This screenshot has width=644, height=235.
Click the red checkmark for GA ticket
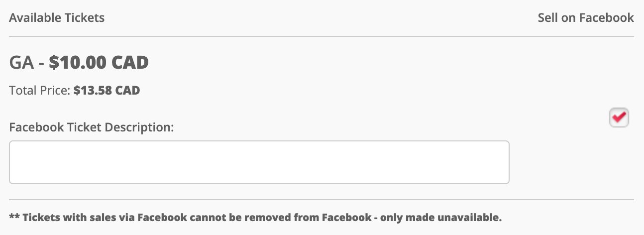(620, 117)
